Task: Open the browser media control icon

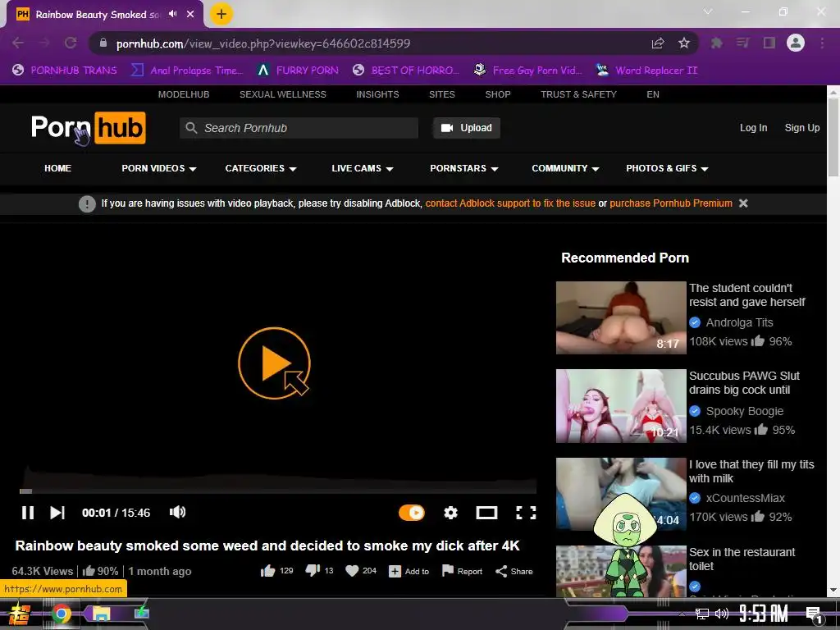Action: pos(742,43)
